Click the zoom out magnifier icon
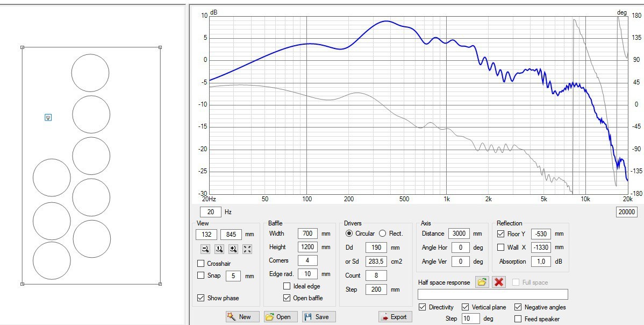The image size is (644, 325). tap(205, 249)
